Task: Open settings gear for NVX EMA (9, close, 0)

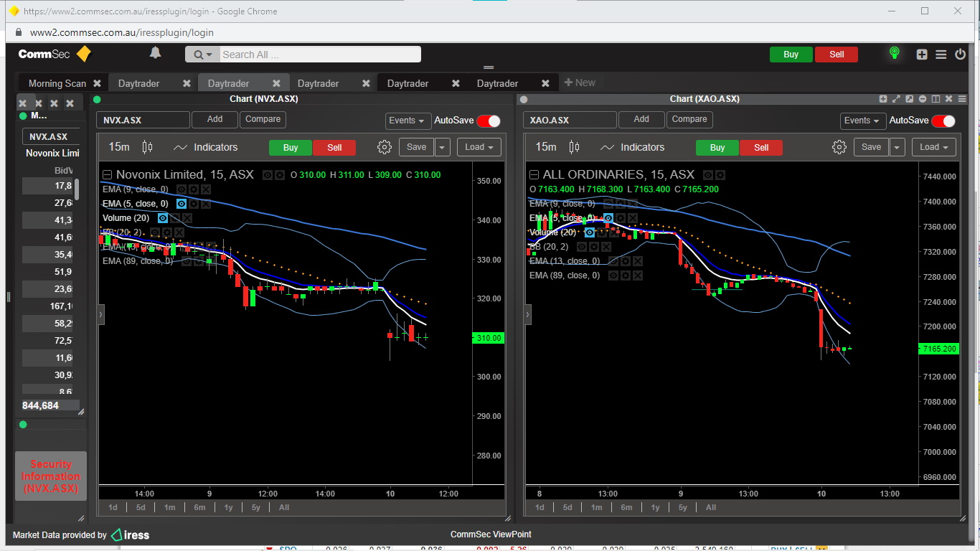Action: [194, 189]
